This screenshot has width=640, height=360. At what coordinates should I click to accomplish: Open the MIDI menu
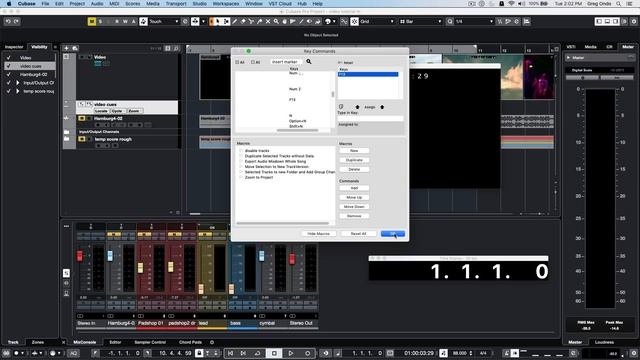[114, 4]
